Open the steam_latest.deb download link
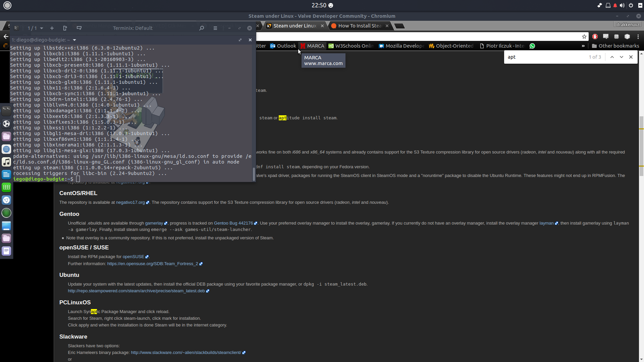 [136, 291]
